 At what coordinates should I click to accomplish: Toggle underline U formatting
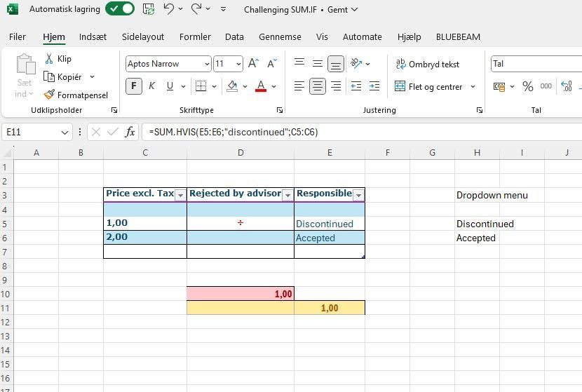pyautogui.click(x=170, y=86)
